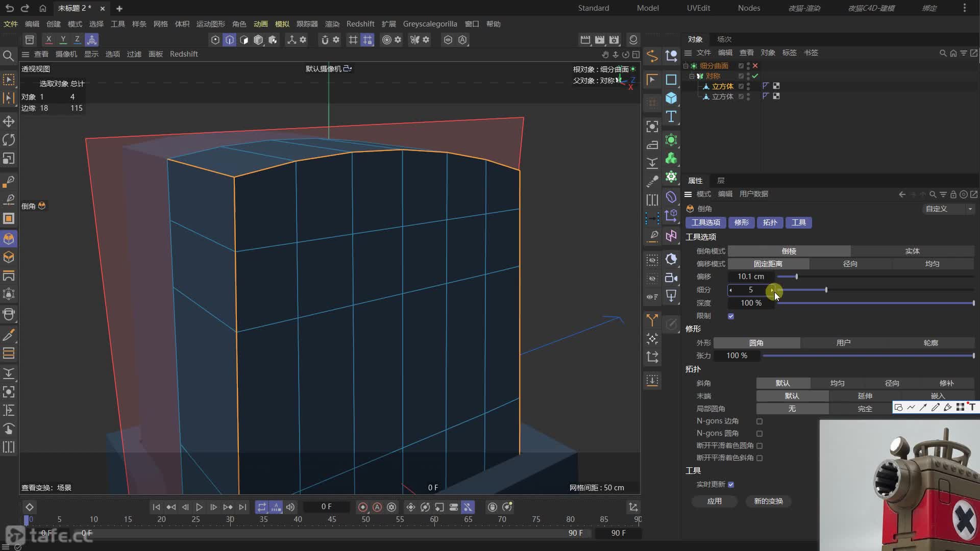Open the 运动图形 menu
This screenshot has width=980, height=551.
coord(211,24)
